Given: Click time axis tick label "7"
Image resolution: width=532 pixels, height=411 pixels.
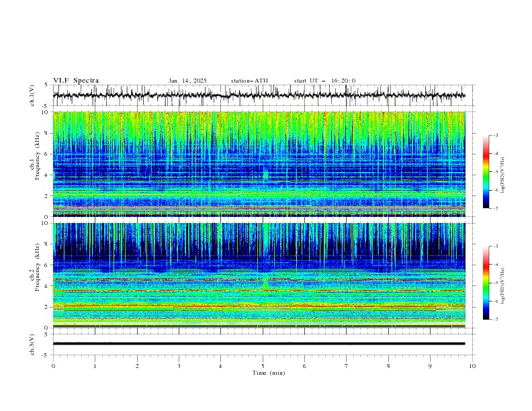Looking at the screenshot, I should tap(347, 366).
